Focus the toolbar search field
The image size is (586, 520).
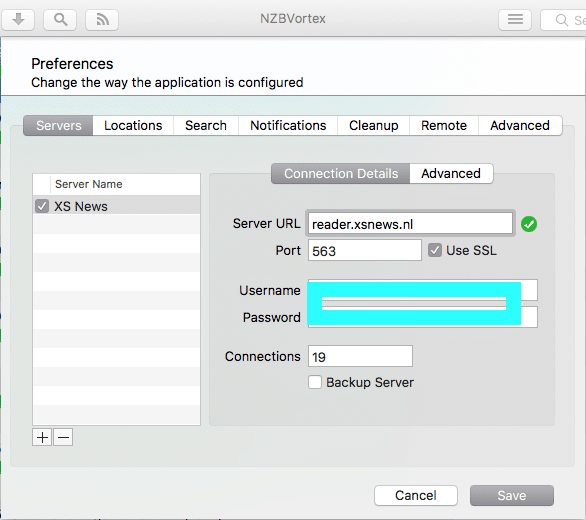[x=564, y=19]
